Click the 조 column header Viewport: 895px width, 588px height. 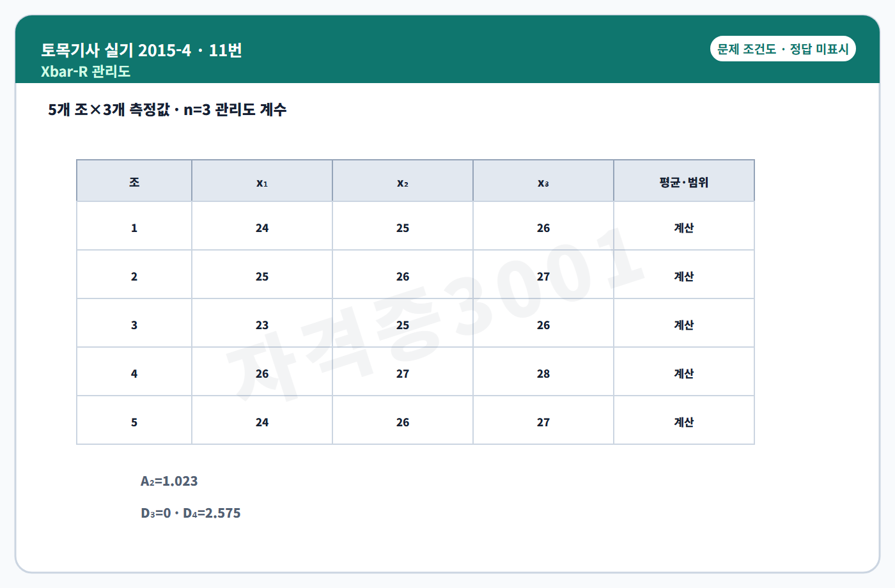pyautogui.click(x=134, y=182)
